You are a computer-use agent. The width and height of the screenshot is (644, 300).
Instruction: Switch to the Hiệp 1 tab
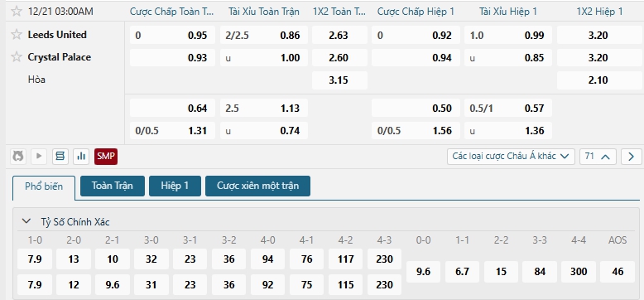(x=175, y=186)
